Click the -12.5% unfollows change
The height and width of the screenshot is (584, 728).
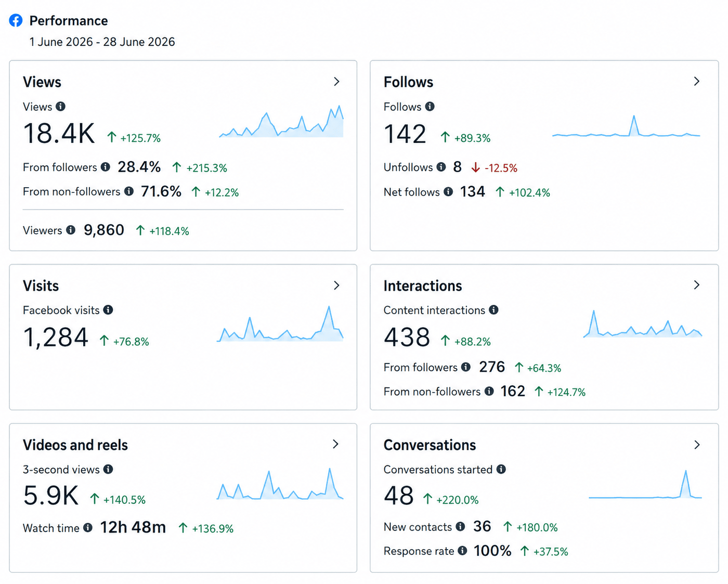point(501,168)
